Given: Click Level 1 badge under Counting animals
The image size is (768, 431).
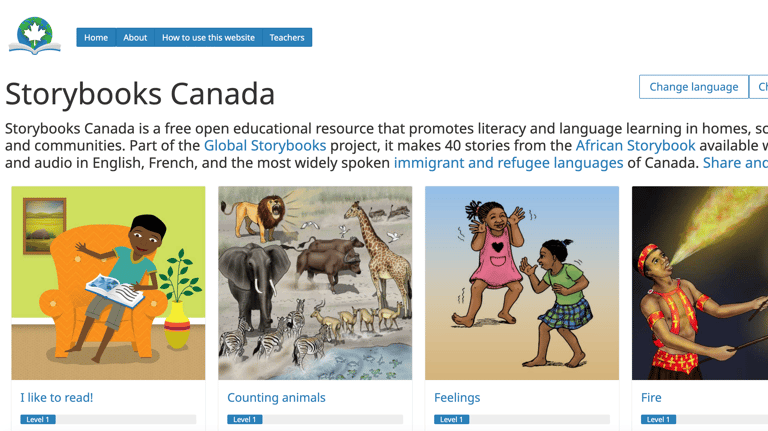Looking at the screenshot, I should 245,420.
